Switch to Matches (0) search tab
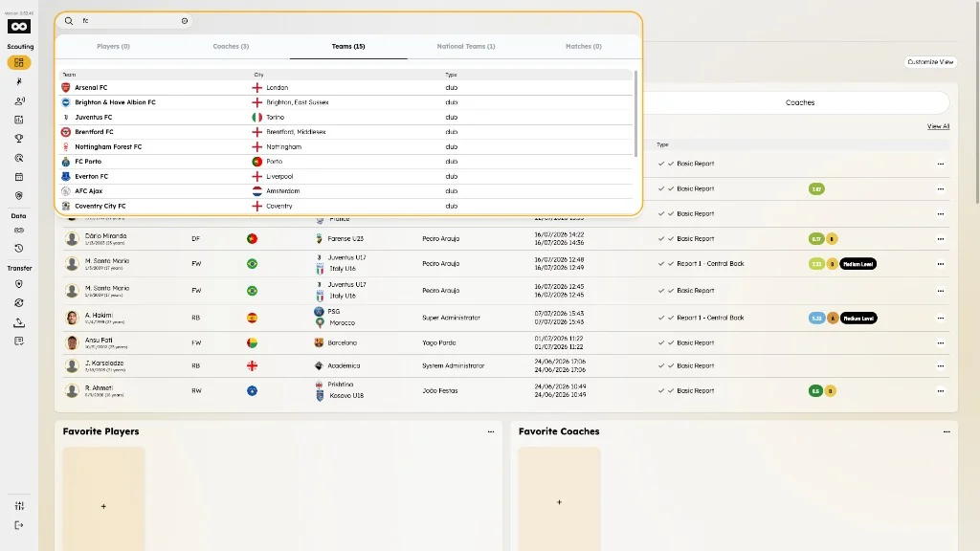980x551 pixels. [x=583, y=46]
